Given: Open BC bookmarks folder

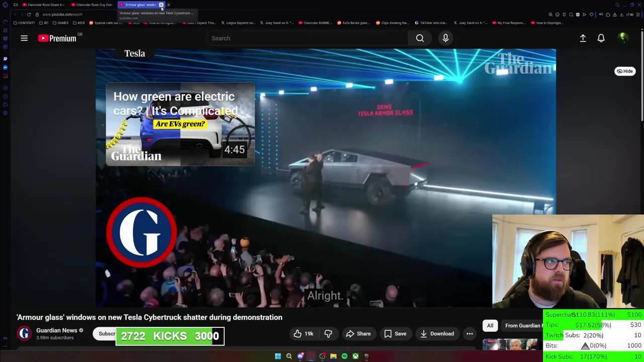Looking at the screenshot, I should click(x=44, y=23).
